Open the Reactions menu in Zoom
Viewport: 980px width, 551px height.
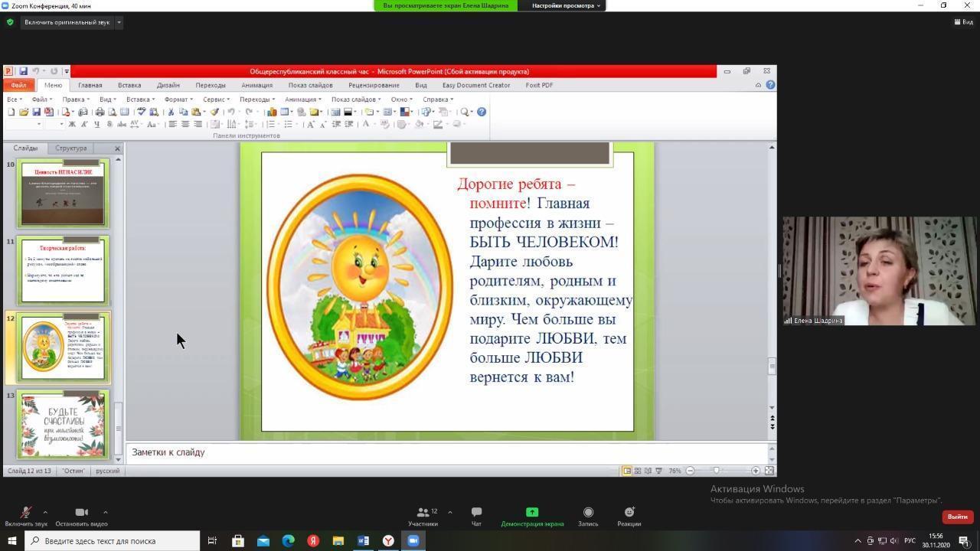click(629, 517)
